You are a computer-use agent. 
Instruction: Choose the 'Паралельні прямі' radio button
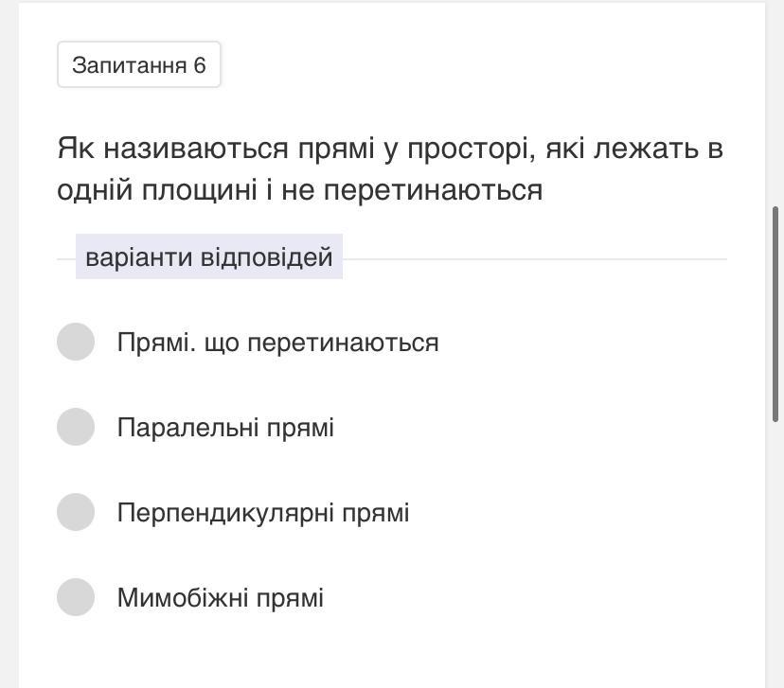coord(76,427)
